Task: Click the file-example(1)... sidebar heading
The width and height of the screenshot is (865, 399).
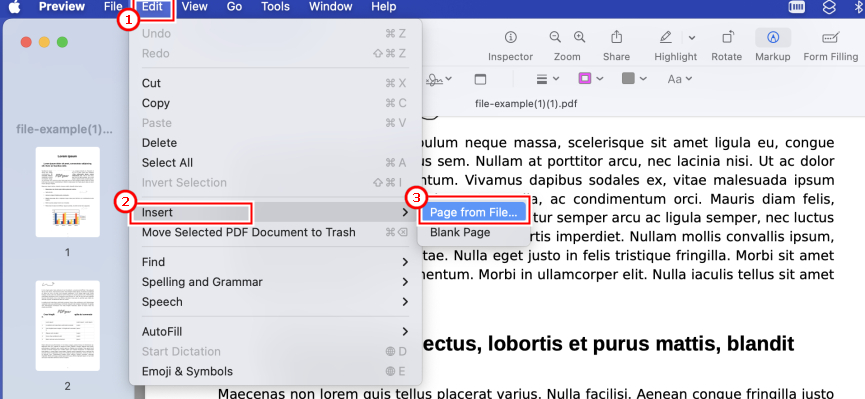Action: pyautogui.click(x=65, y=130)
